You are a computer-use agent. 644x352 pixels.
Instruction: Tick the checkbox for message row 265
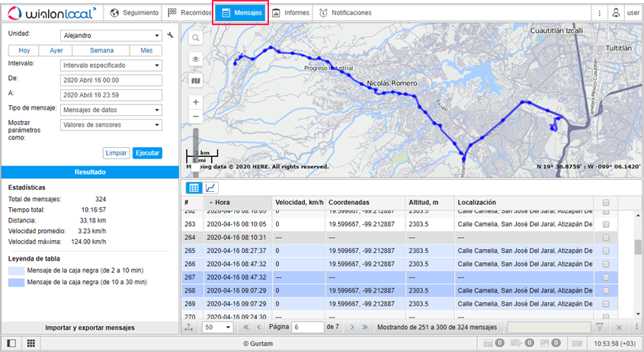coord(606,251)
